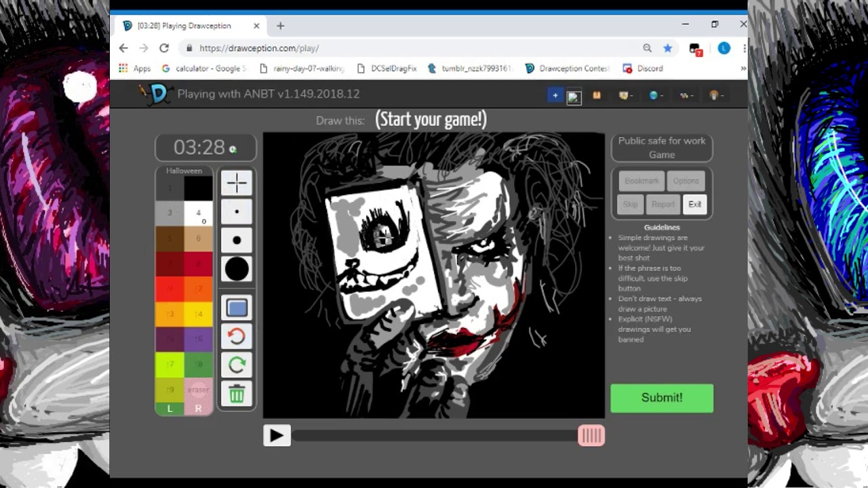Click the 03:28 countdown timer
Screen dimensions: 868x488
[205, 147]
